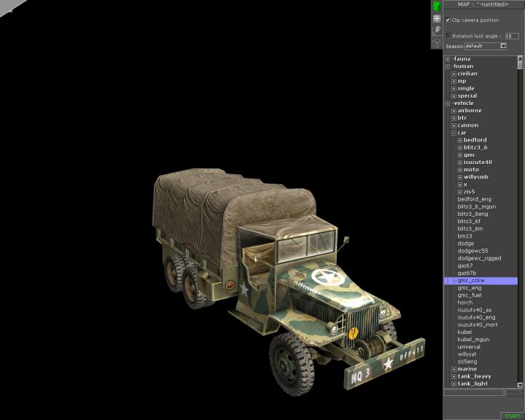Expand the fauna tree node

[x=448, y=59]
